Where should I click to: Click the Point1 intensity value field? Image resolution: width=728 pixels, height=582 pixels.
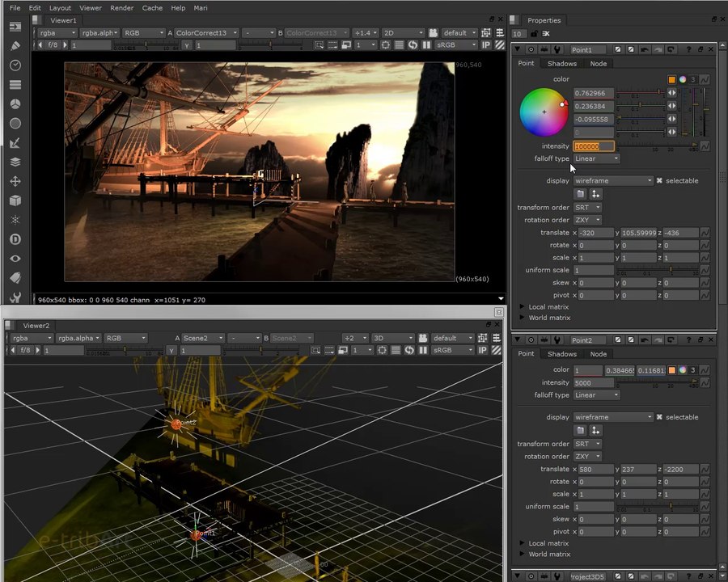pos(594,146)
